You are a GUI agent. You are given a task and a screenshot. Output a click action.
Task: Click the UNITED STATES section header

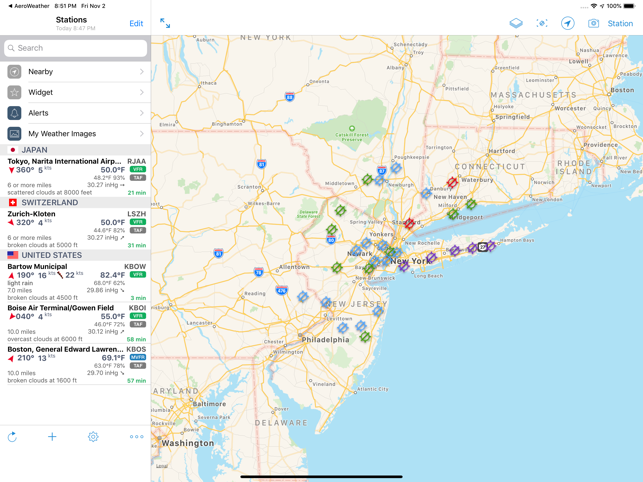[75, 255]
